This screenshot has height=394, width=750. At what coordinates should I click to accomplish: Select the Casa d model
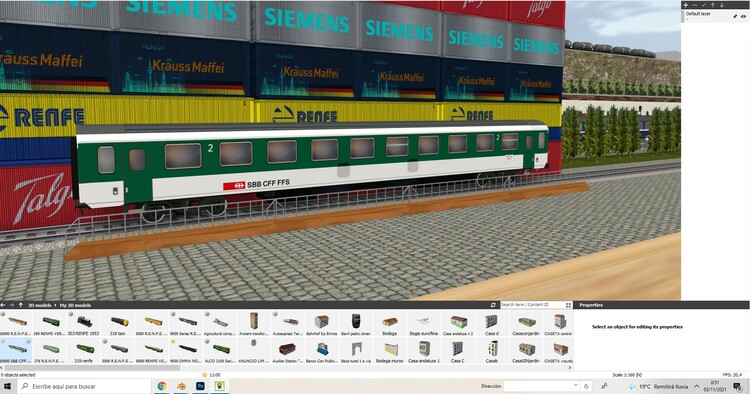(x=492, y=324)
